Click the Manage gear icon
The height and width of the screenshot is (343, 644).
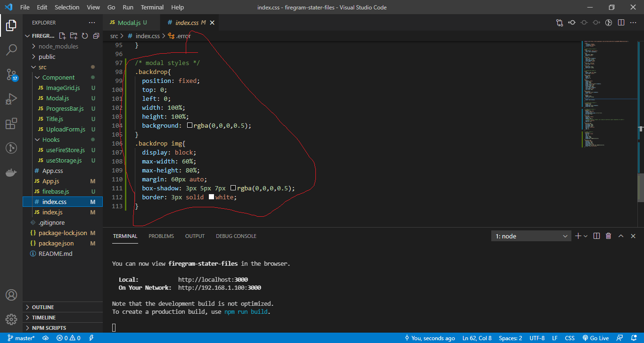[x=11, y=319]
